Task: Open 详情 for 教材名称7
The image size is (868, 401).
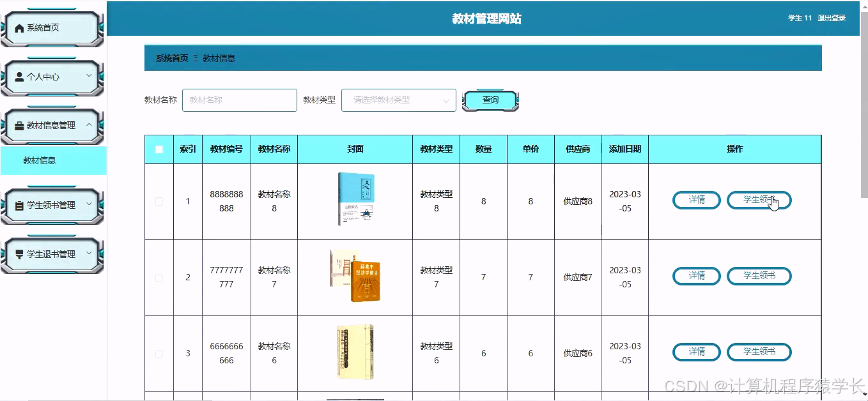Action: [697, 276]
